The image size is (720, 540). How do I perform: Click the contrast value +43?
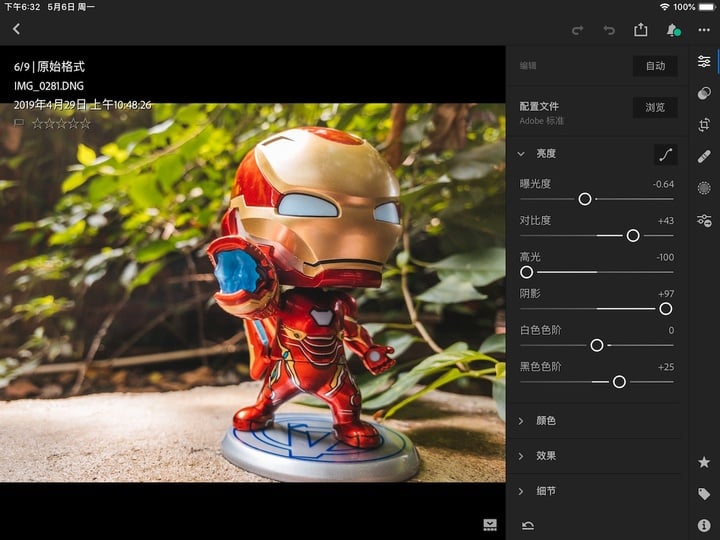tap(666, 221)
